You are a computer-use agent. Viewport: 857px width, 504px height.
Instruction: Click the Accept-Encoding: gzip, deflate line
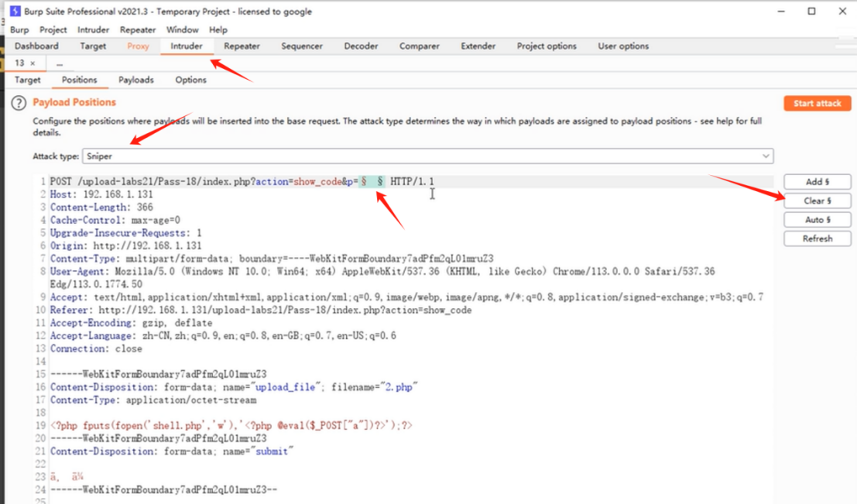(131, 323)
